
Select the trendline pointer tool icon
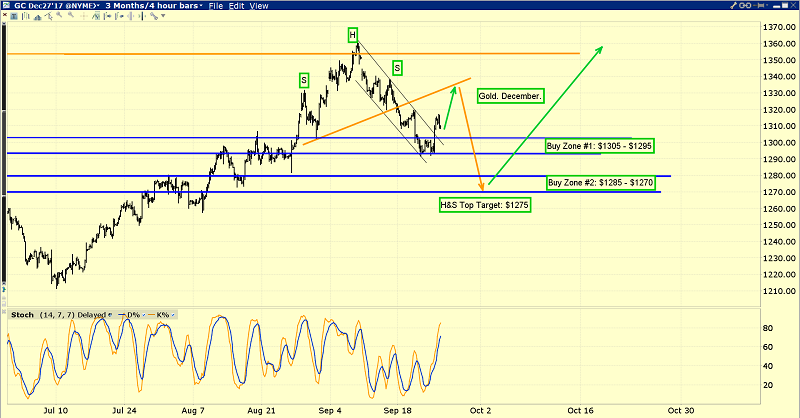click(49, 16)
